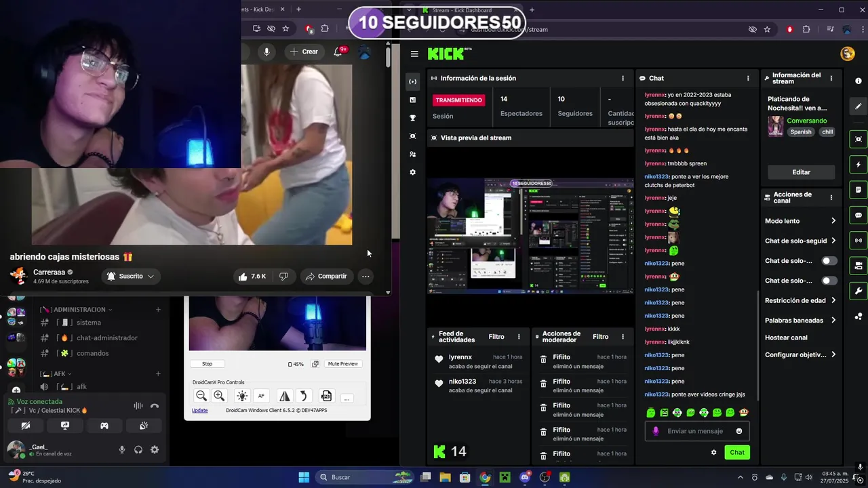This screenshot has height=488, width=868.
Task: Click Stop in DroidCam client
Action: (207, 364)
